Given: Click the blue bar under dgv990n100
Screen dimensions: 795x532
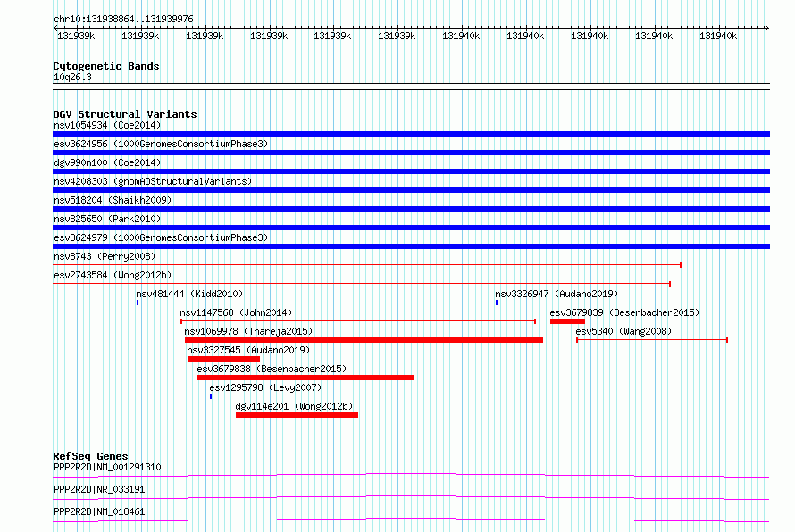Looking at the screenshot, I should 411,171.
